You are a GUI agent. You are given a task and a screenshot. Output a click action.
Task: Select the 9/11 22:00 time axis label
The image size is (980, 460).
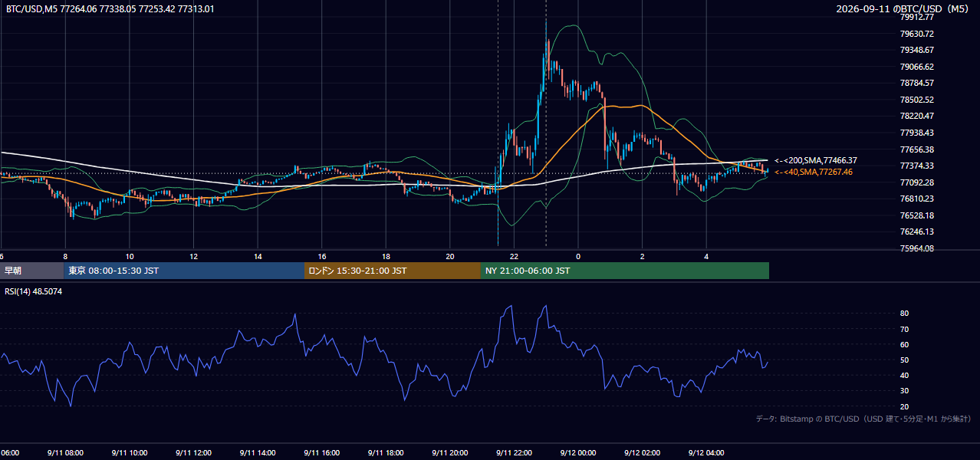tap(514, 452)
